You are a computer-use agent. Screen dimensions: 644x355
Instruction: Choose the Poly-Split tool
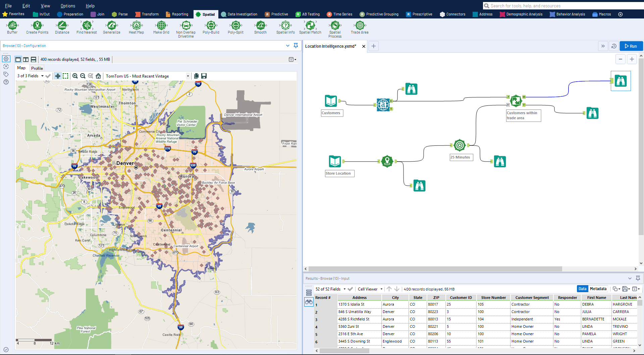pos(235,26)
